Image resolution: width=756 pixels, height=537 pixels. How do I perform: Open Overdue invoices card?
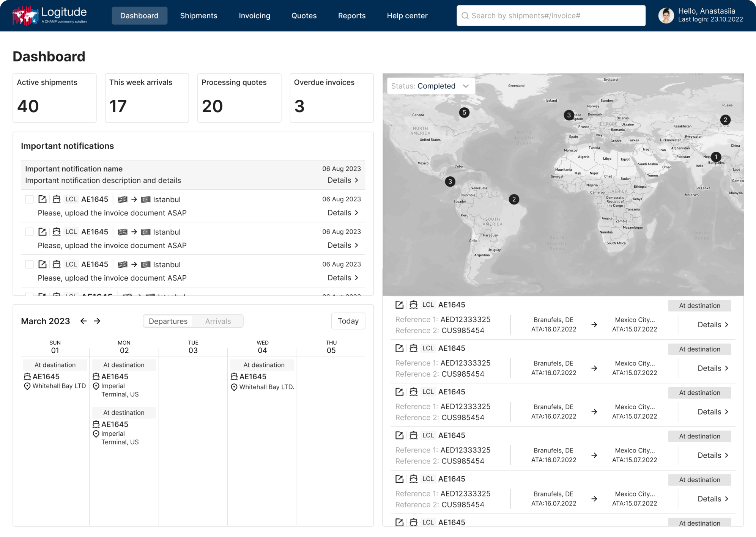pos(332,98)
